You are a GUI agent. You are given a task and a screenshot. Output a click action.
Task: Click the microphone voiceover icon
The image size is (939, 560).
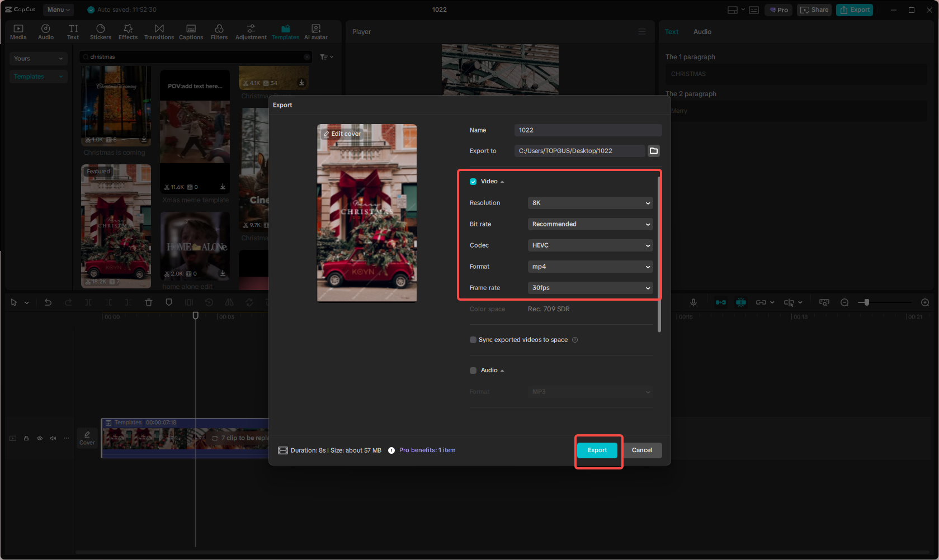tap(693, 302)
